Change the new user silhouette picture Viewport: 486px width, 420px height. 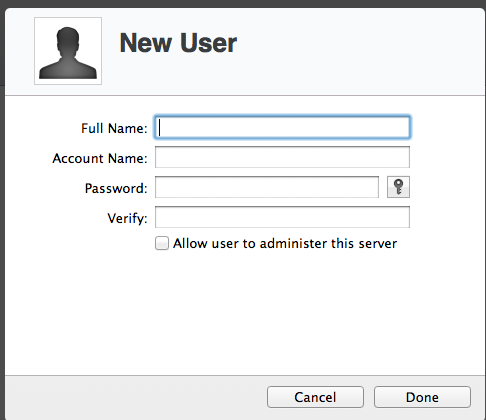pos(68,51)
